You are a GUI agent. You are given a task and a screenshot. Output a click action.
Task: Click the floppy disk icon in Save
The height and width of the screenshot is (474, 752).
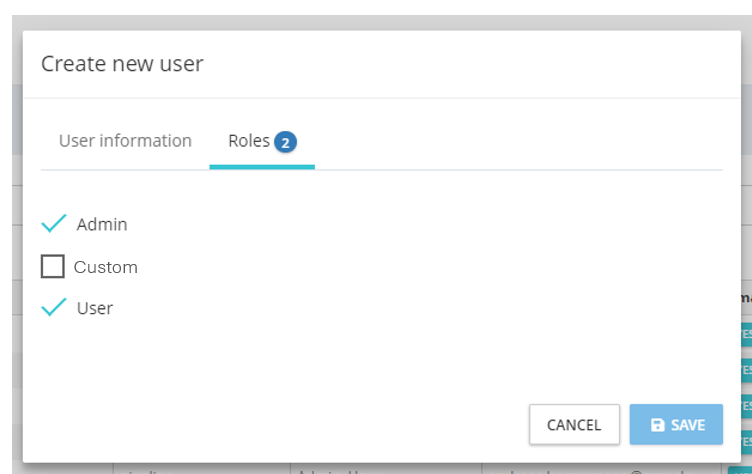658,425
